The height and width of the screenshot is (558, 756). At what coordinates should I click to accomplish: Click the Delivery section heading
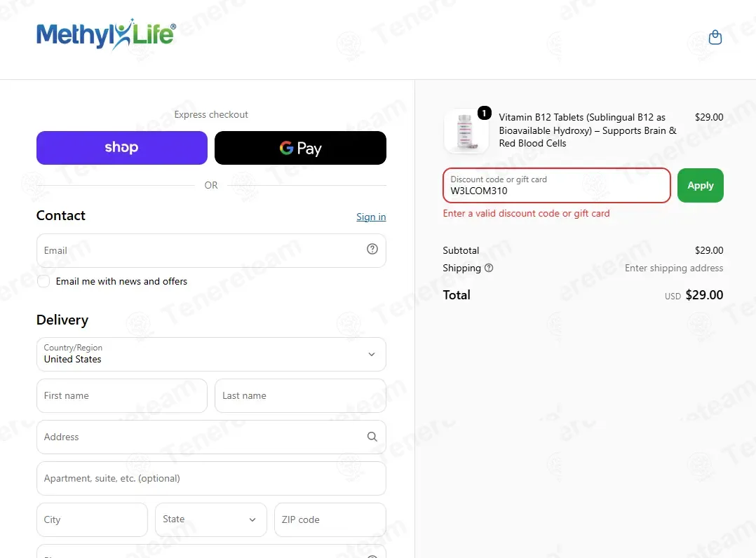(x=62, y=320)
